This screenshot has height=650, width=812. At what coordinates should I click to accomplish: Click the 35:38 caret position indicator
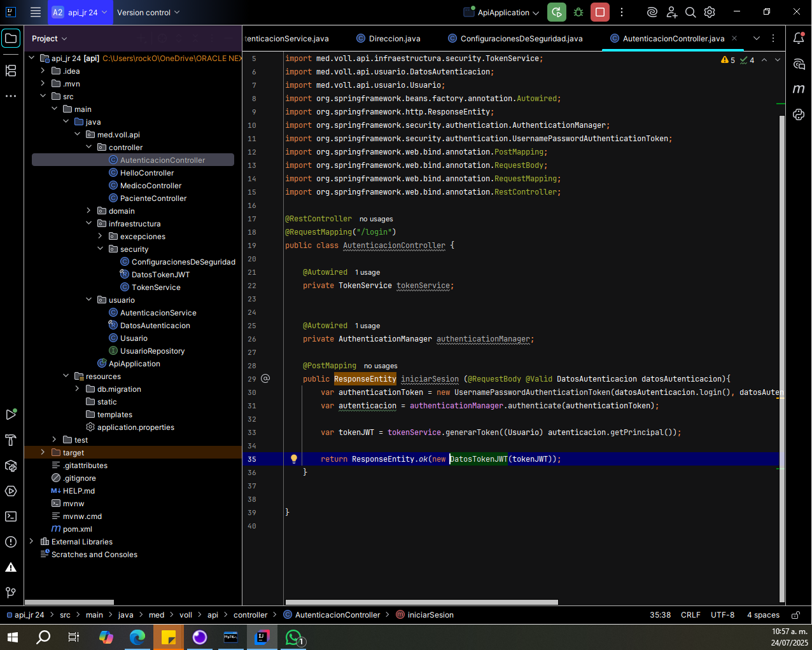click(x=660, y=615)
